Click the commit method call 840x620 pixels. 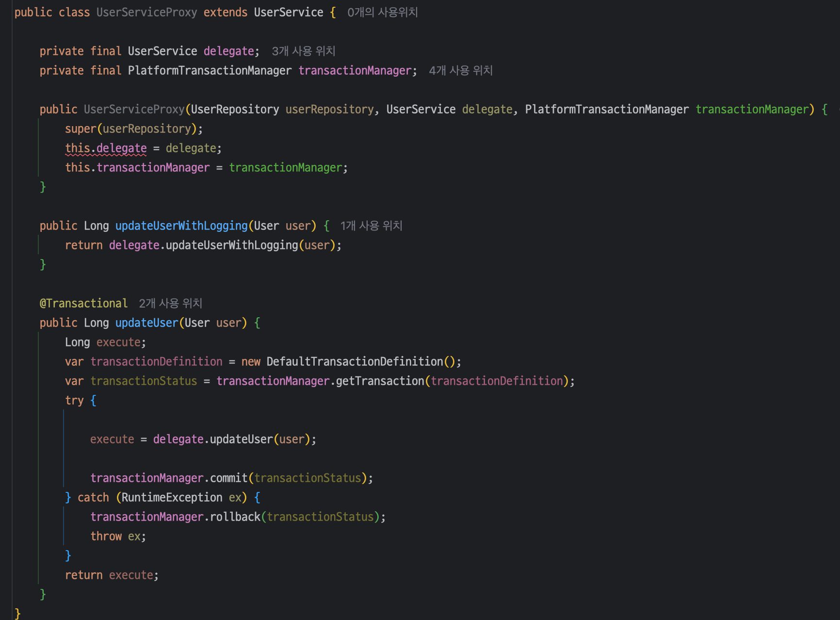(x=229, y=478)
